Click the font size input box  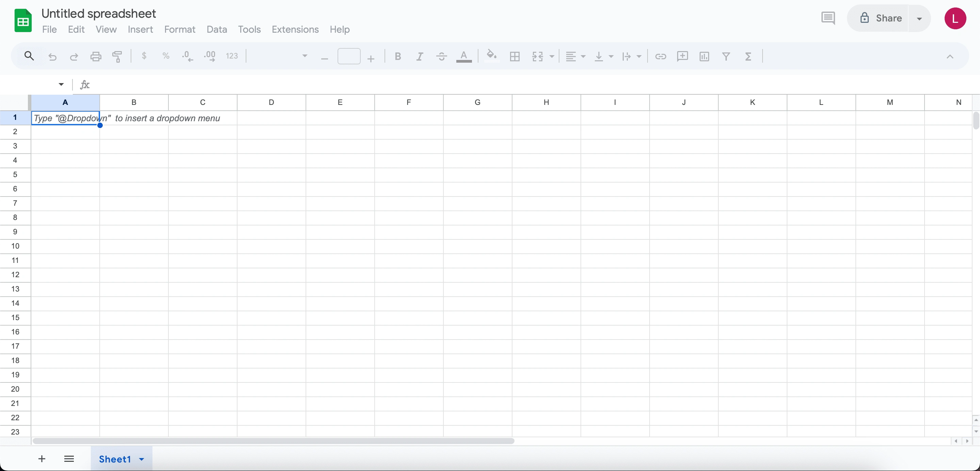pyautogui.click(x=349, y=56)
